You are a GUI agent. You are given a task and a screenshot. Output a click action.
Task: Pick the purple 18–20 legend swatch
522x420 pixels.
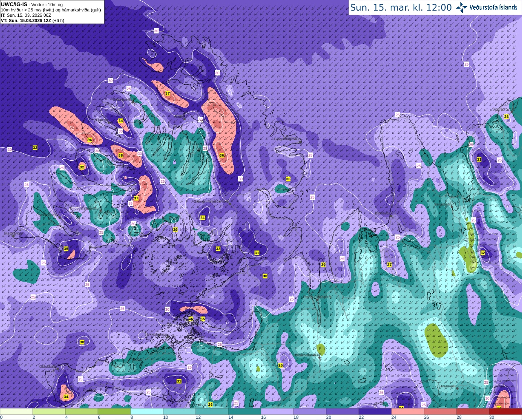(310, 411)
